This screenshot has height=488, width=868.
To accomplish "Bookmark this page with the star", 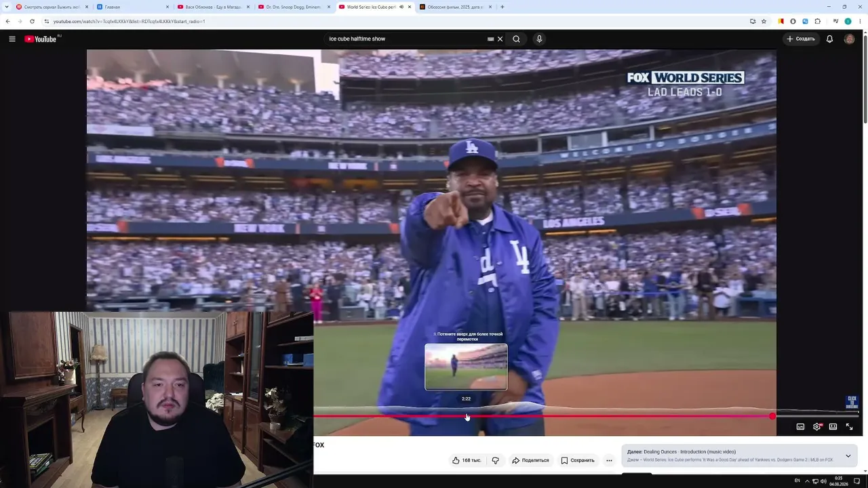I will click(764, 21).
